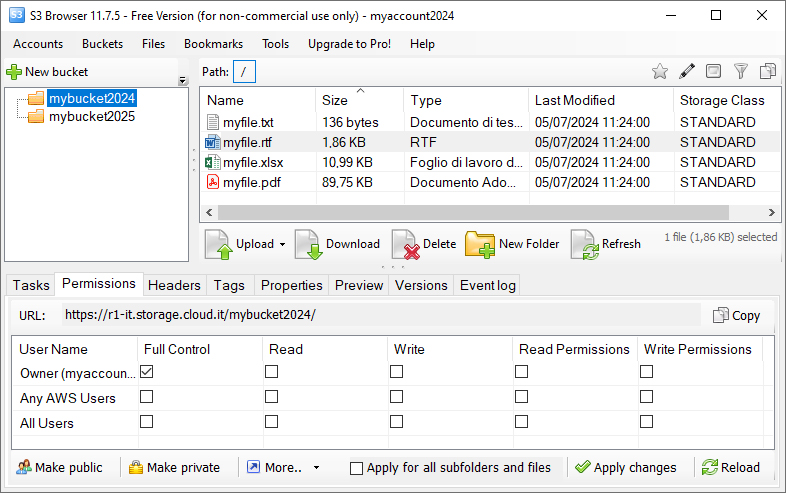786x493 pixels.
Task: Click Upgrade to Pro! menu item
Action: [349, 44]
